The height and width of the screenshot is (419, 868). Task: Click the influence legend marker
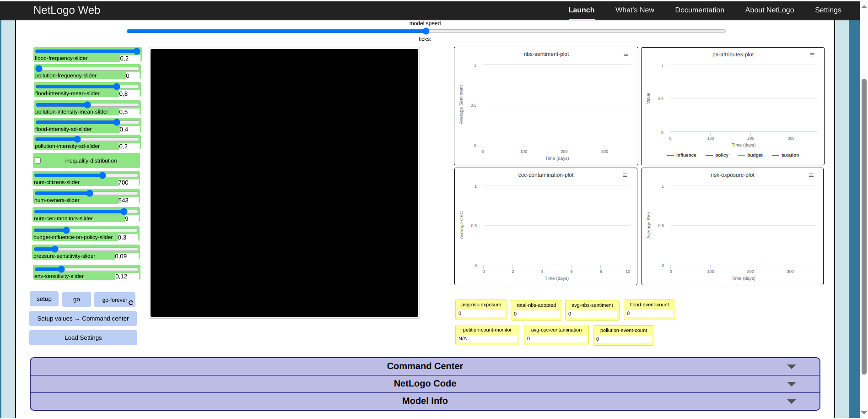coord(670,155)
